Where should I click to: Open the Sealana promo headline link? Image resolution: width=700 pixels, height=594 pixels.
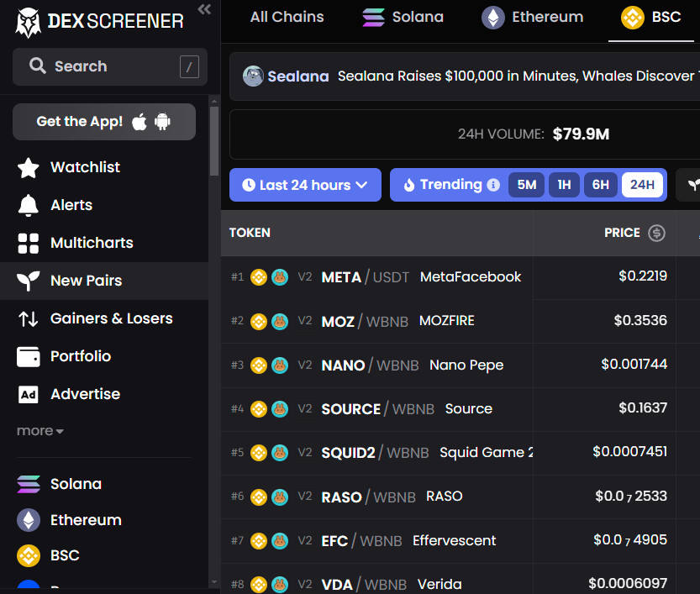click(518, 76)
